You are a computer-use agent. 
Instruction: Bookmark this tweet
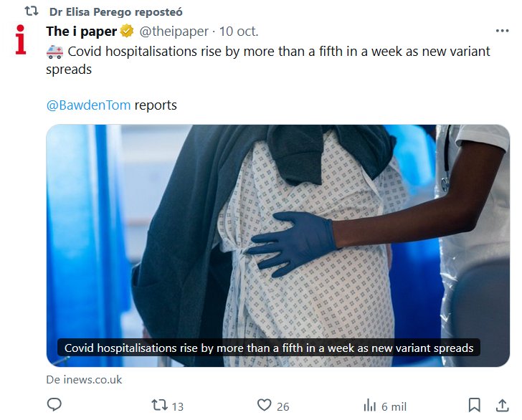coord(474,406)
